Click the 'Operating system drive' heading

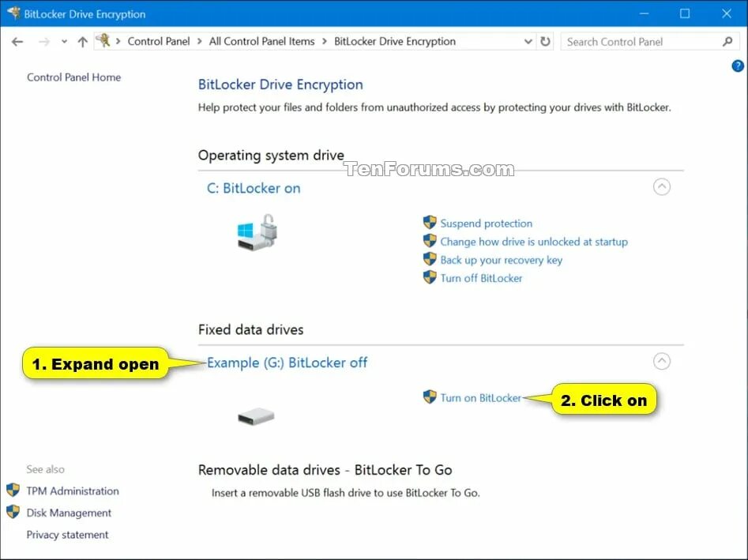[x=271, y=156]
